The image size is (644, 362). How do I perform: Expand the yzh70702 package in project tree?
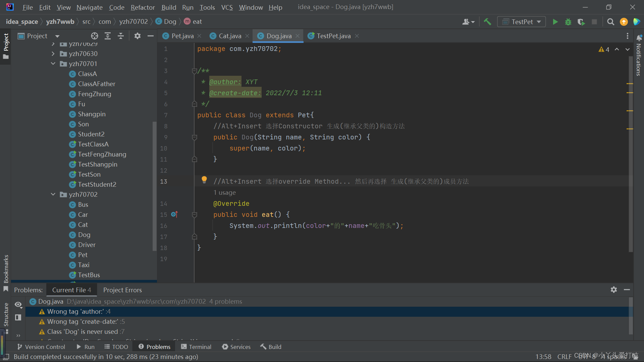(54, 194)
